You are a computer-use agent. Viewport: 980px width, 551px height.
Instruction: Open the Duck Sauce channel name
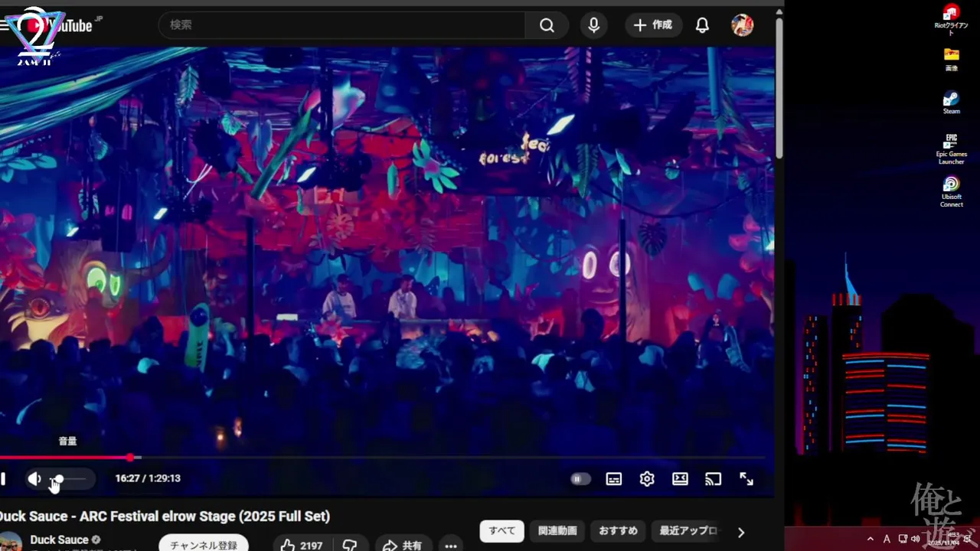point(59,540)
